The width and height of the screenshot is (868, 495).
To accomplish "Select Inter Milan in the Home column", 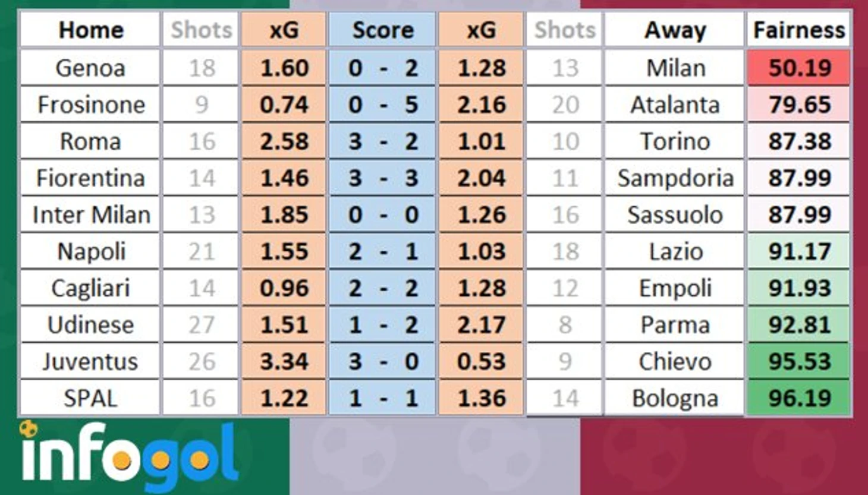I will pyautogui.click(x=90, y=215).
